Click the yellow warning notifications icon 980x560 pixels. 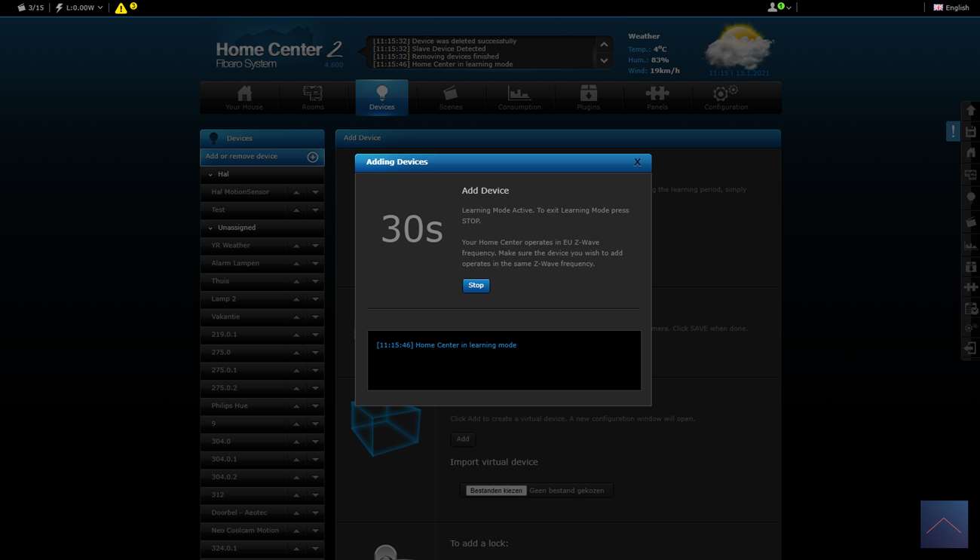coord(121,8)
